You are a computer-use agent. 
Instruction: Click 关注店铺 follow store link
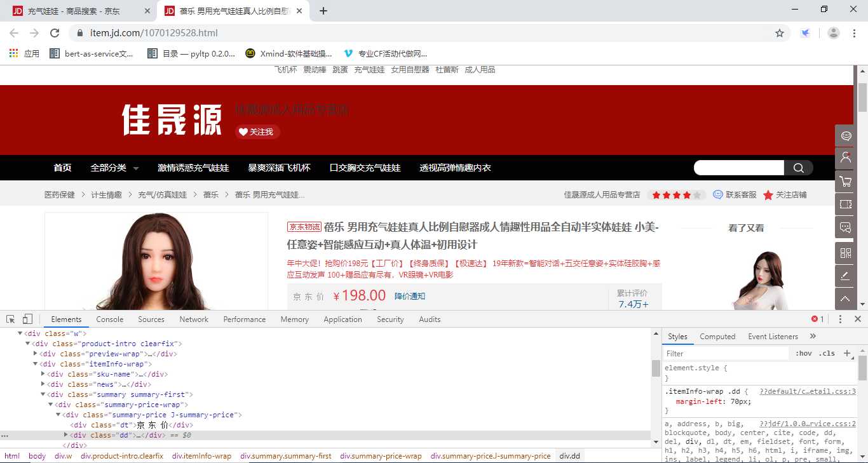coord(785,195)
